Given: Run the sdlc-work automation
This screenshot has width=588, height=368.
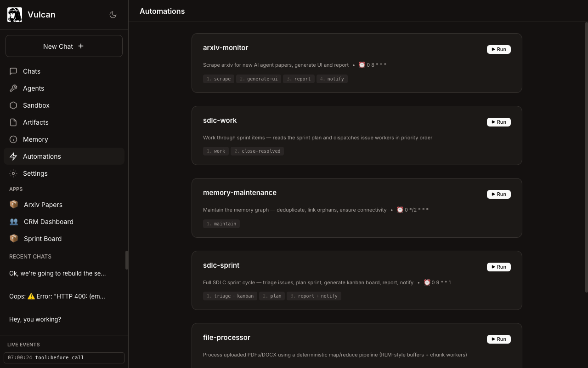Looking at the screenshot, I should [498, 122].
